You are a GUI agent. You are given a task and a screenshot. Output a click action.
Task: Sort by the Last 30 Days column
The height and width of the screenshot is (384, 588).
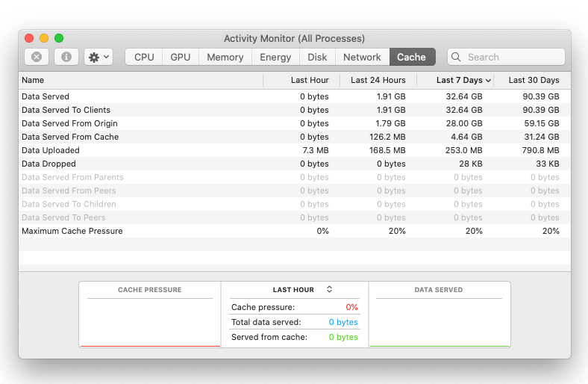coord(532,81)
